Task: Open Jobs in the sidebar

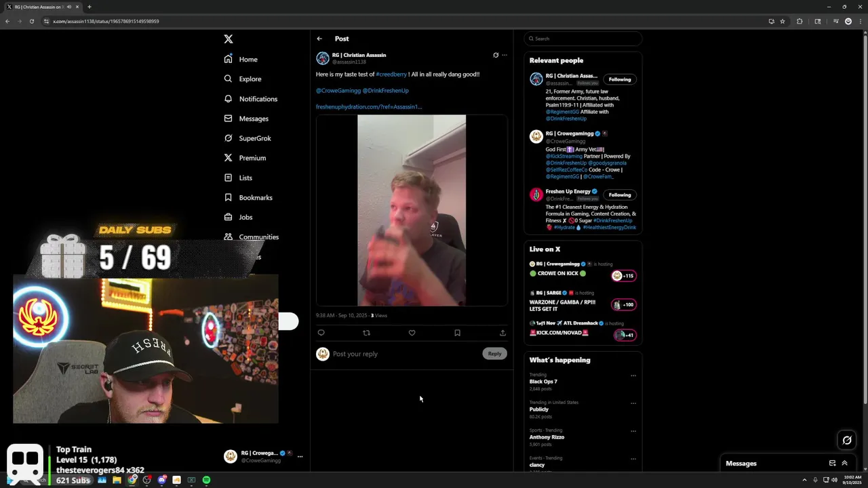Action: click(238, 217)
